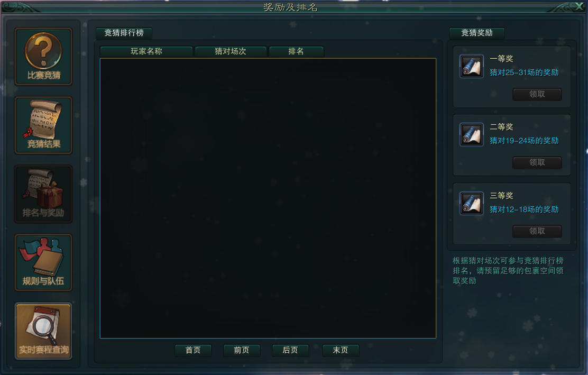Sort by the 猜对场次 column header
This screenshot has width=588, height=375.
point(231,51)
